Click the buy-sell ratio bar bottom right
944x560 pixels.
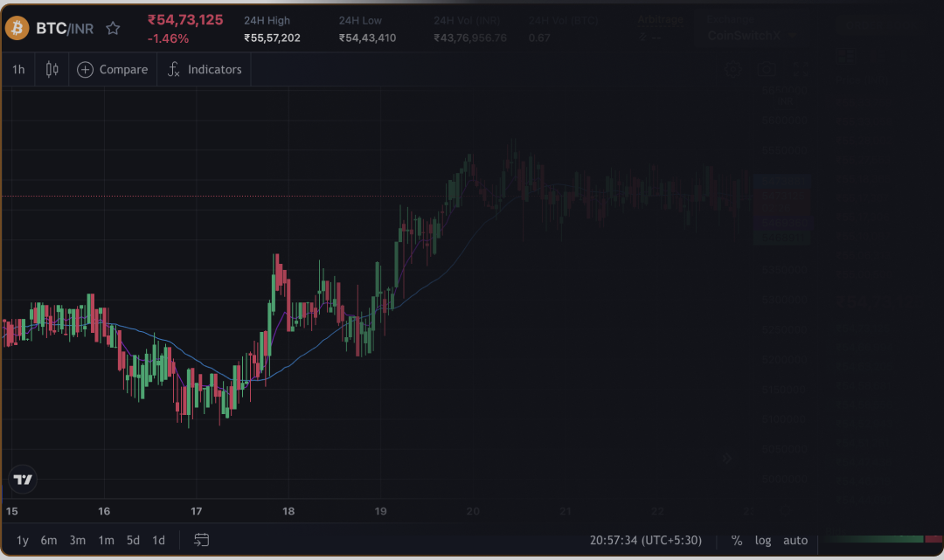pos(878,540)
